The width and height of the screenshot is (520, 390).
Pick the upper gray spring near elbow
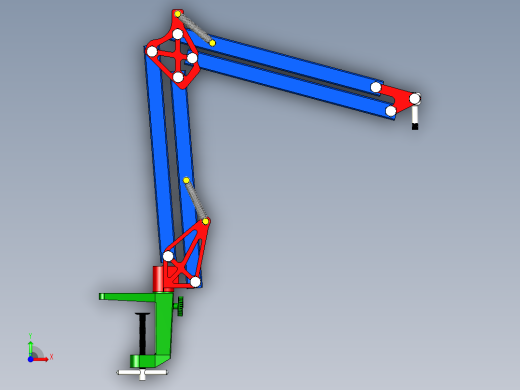coord(196,29)
